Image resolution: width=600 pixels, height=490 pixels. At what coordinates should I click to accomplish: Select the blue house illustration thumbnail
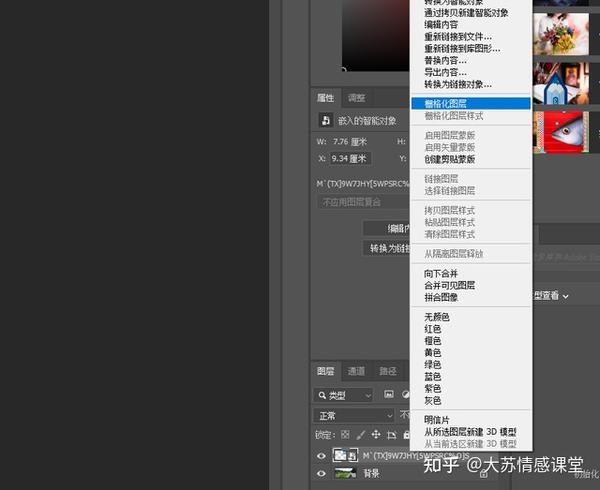click(561, 83)
